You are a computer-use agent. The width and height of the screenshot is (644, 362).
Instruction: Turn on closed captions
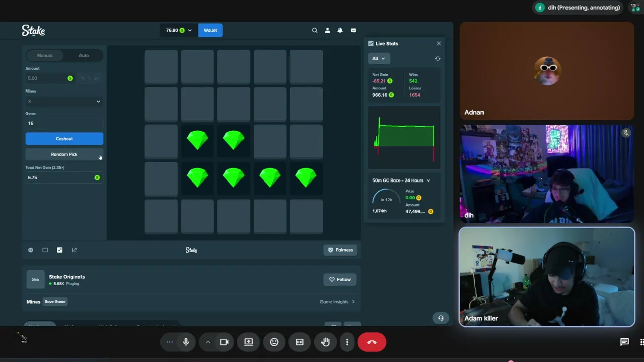[300, 342]
